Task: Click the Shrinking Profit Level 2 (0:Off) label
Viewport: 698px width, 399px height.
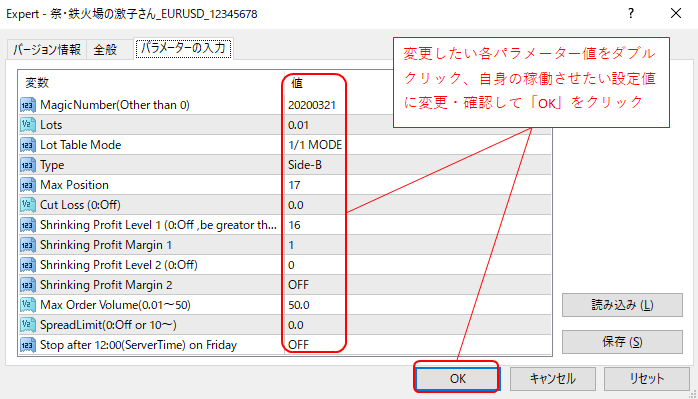Action: pos(119,265)
